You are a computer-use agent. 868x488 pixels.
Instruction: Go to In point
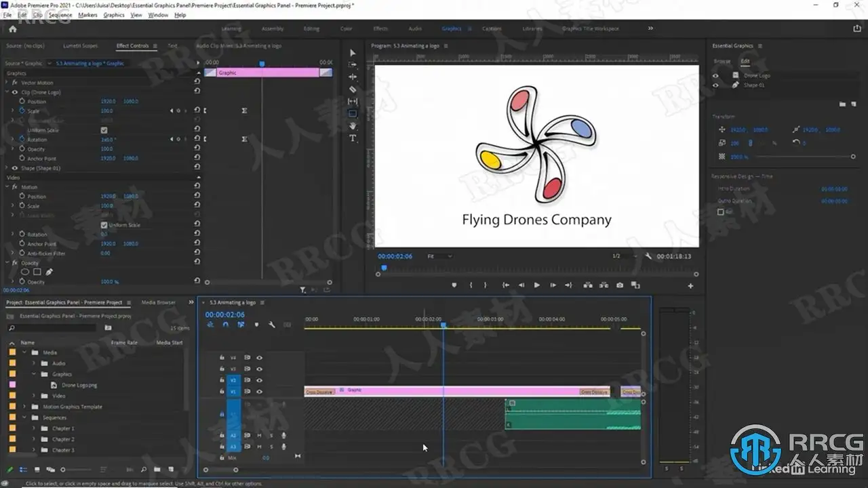[x=505, y=285]
